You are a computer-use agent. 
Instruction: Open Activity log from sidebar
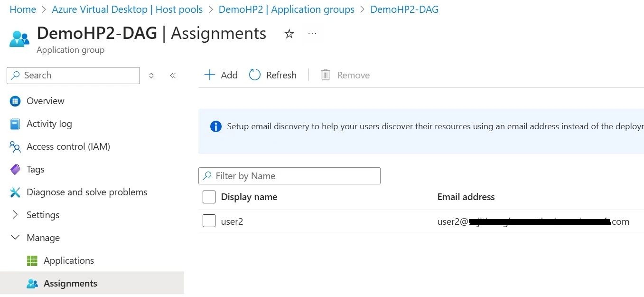pos(49,124)
